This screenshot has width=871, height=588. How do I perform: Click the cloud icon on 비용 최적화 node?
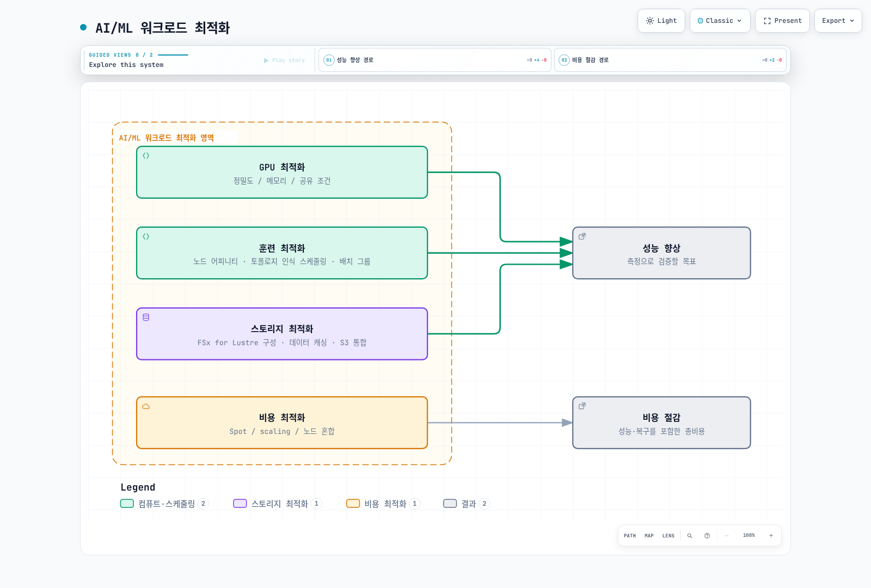[x=146, y=406]
